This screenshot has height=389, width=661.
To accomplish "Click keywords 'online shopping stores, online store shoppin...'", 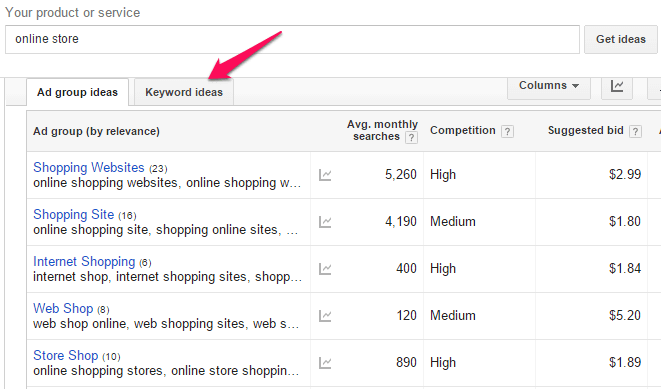I will point(166,371).
